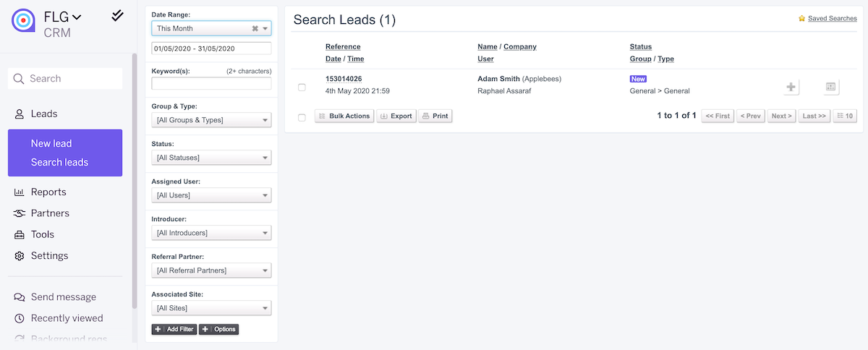Tick the select-all checkbox beside Bulk Actions

[302, 117]
